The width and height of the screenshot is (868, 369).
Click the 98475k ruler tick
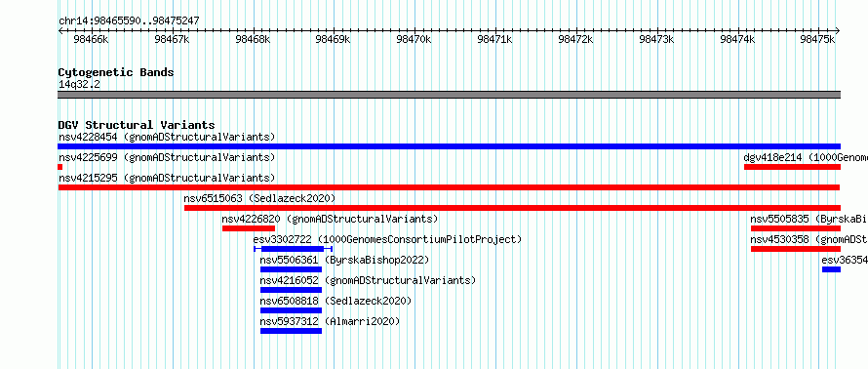818,39
